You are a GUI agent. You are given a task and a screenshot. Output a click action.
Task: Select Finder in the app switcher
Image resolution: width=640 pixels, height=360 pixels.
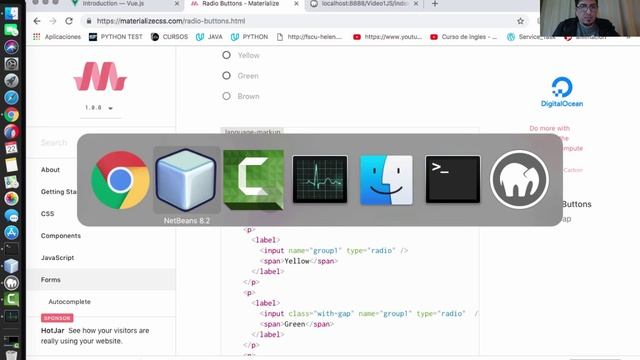point(386,180)
